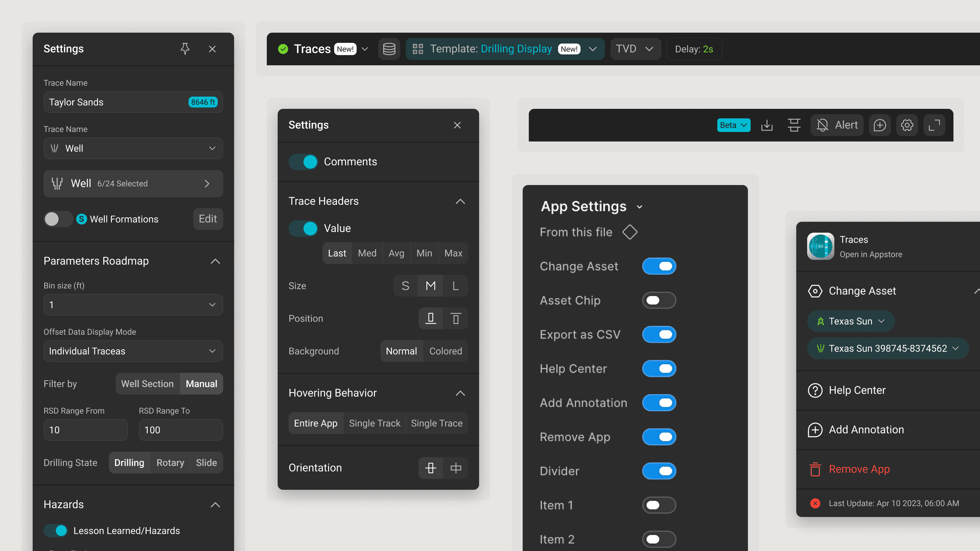Click the RSD Range From field
The width and height of the screenshot is (980, 551).
point(86,430)
